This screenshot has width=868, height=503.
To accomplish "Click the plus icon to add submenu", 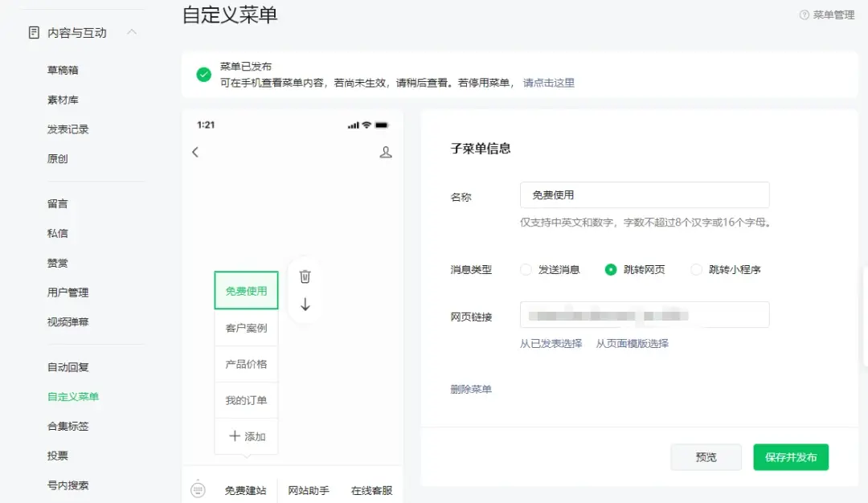I will pyautogui.click(x=234, y=436).
